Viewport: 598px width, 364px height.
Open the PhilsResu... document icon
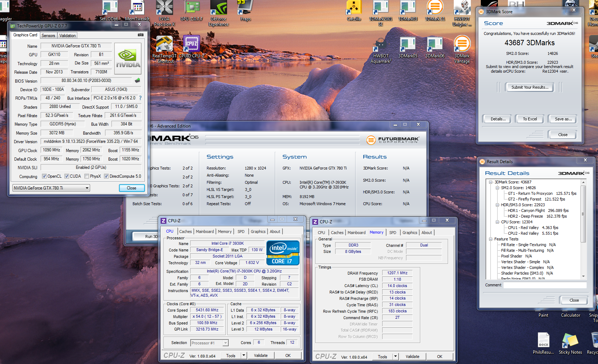coord(543,343)
